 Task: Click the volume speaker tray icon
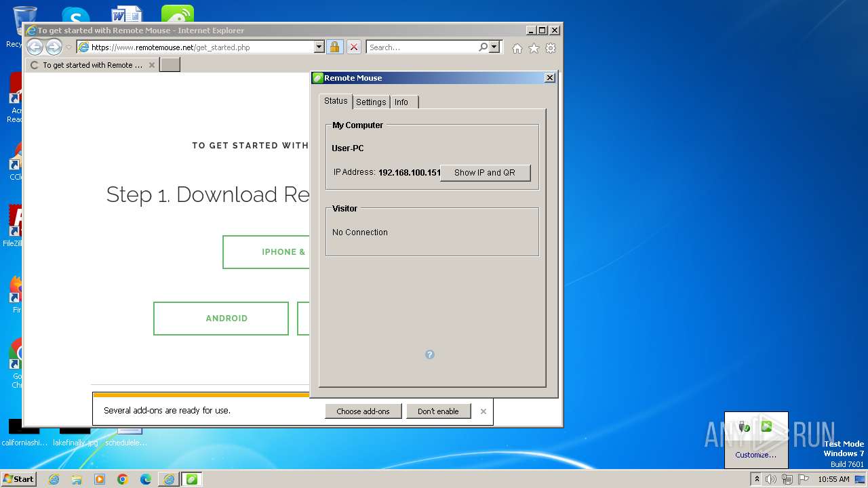[x=771, y=479]
